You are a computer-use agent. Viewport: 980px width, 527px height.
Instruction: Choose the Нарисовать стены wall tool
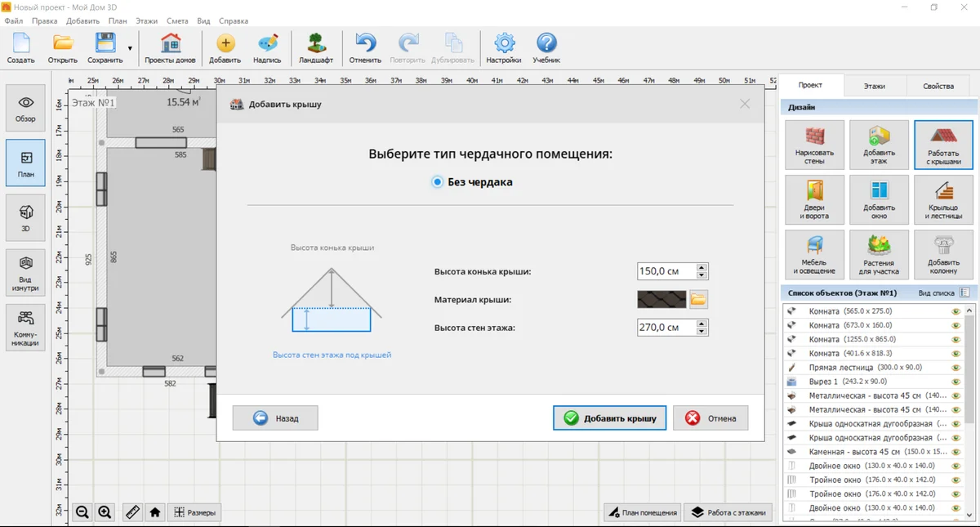click(x=814, y=145)
